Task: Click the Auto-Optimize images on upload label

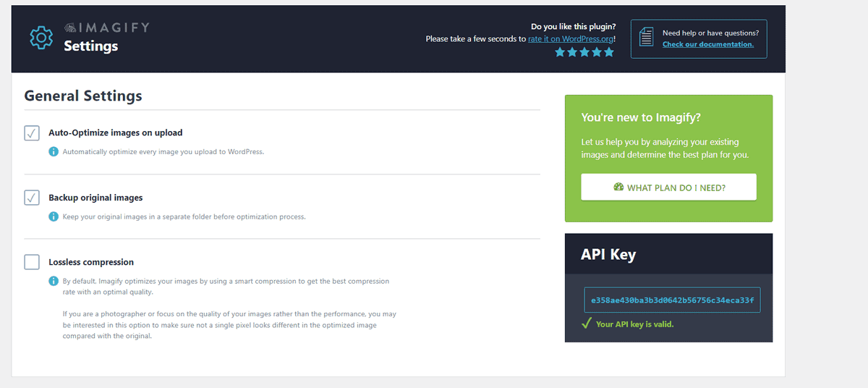Action: pyautogui.click(x=116, y=132)
